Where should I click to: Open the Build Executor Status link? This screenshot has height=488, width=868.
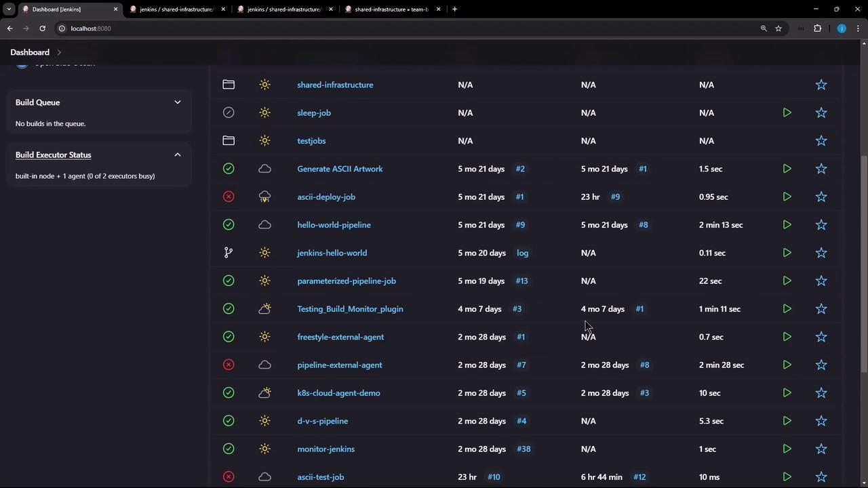coord(53,155)
